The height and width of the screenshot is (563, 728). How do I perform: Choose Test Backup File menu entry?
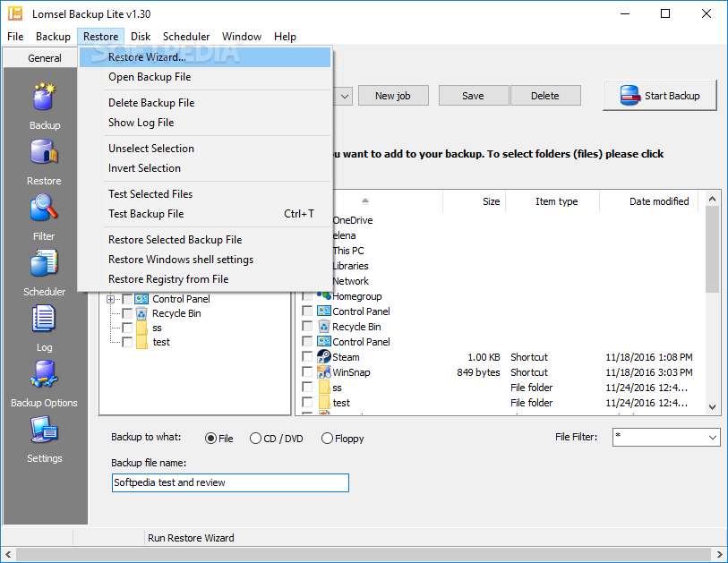coord(205,214)
